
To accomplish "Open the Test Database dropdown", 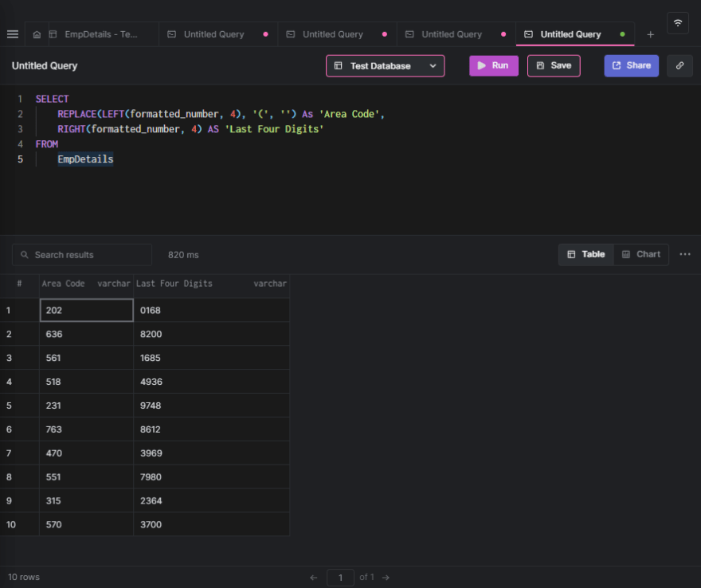I will pyautogui.click(x=385, y=65).
